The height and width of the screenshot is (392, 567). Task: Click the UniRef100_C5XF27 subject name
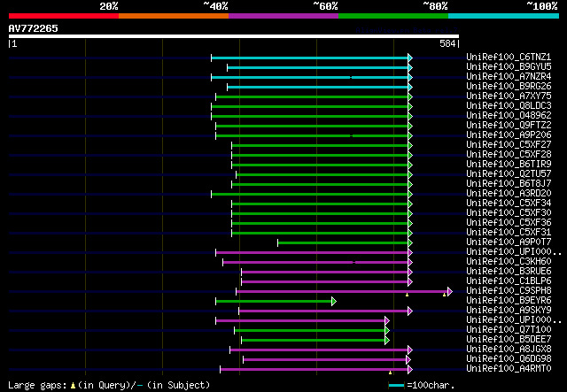click(509, 144)
